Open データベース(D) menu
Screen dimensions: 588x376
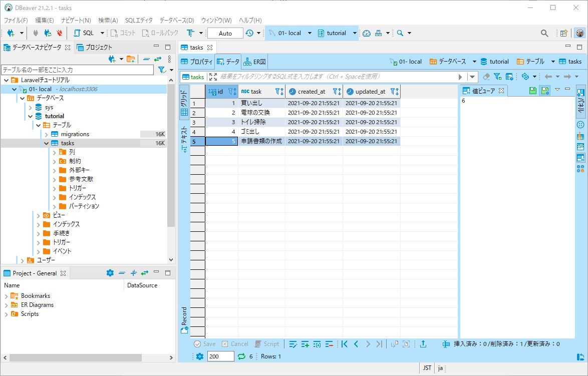pos(177,20)
